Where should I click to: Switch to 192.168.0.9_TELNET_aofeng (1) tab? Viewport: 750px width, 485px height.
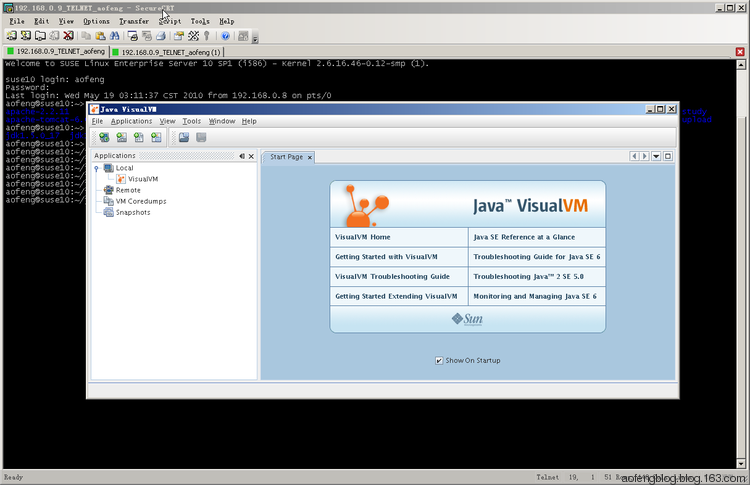click(166, 52)
